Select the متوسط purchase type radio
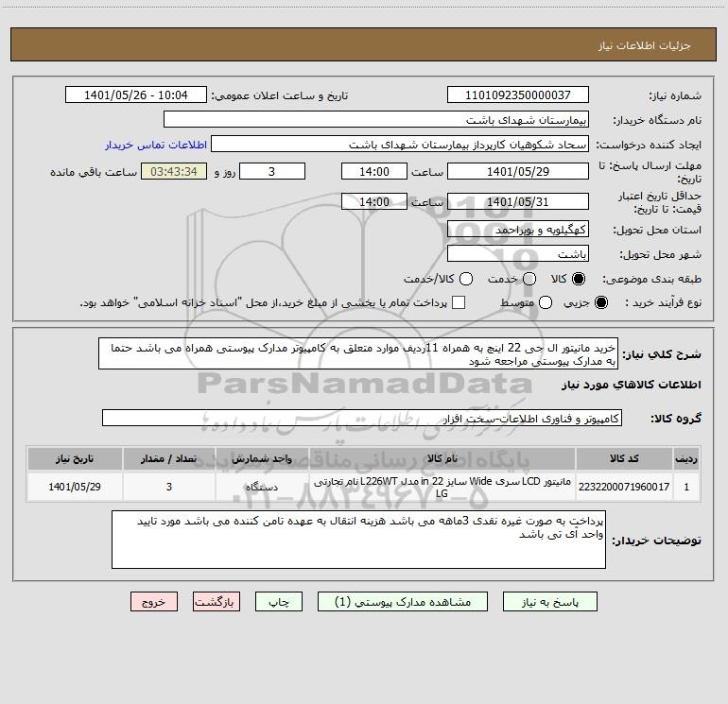Screen dimensions: 728x704 click(546, 302)
